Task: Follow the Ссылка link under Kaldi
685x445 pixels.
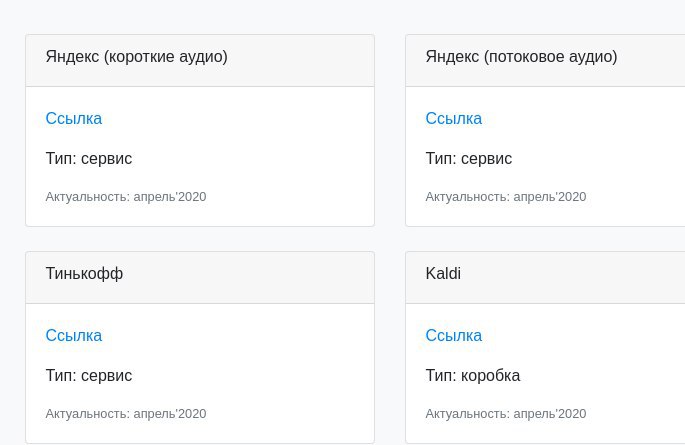Action: pos(454,335)
